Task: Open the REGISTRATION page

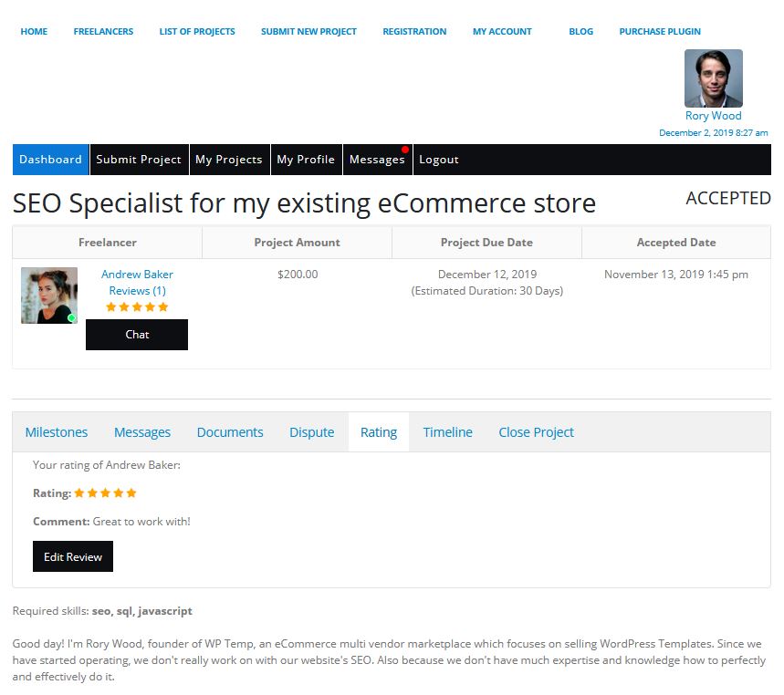Action: tap(414, 32)
